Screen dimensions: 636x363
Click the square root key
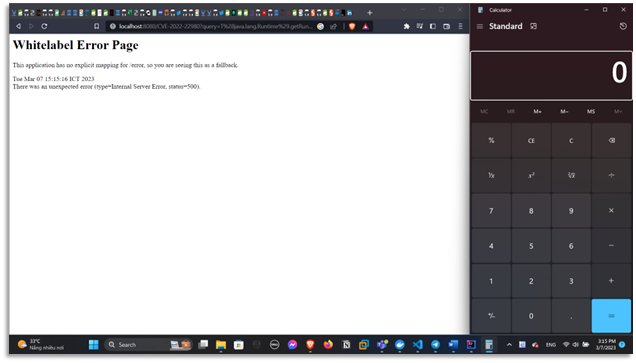click(571, 175)
